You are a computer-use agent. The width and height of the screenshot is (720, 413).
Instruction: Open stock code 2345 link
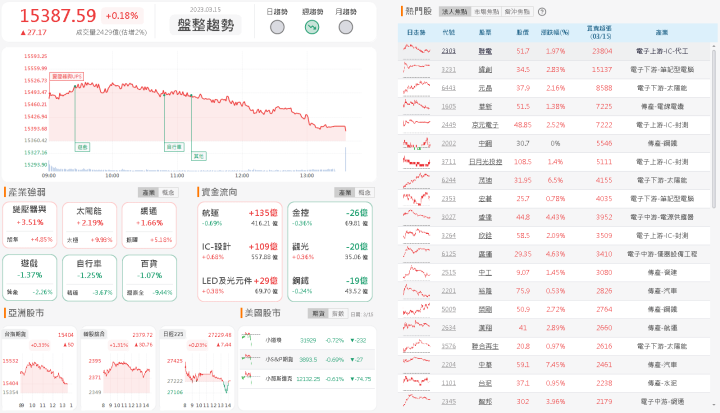click(449, 402)
